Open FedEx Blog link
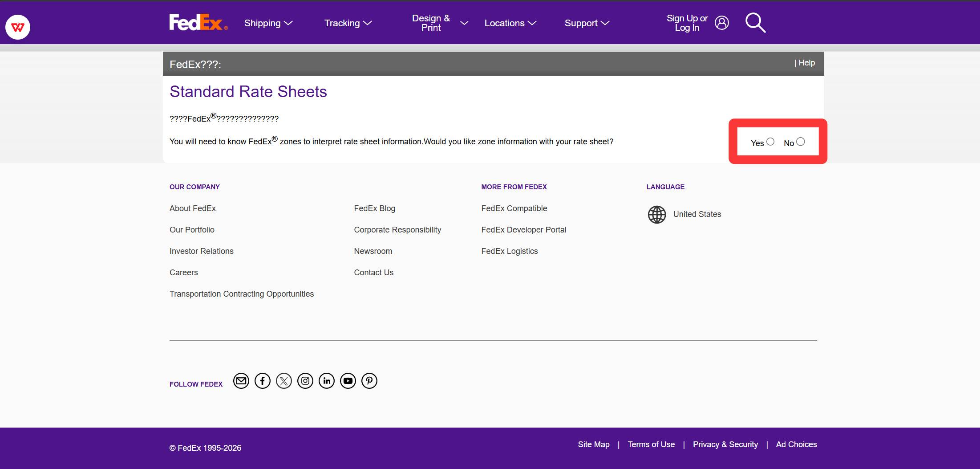980x469 pixels. tap(375, 208)
